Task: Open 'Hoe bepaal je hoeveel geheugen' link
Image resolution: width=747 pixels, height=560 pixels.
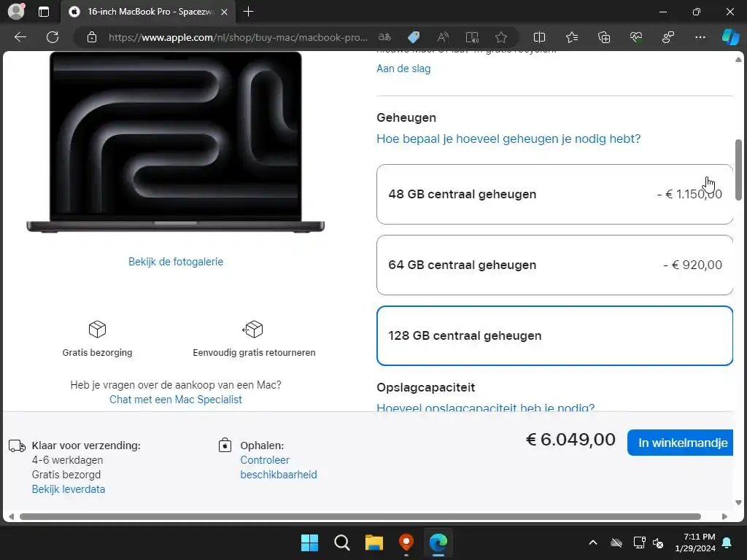Action: 508,139
